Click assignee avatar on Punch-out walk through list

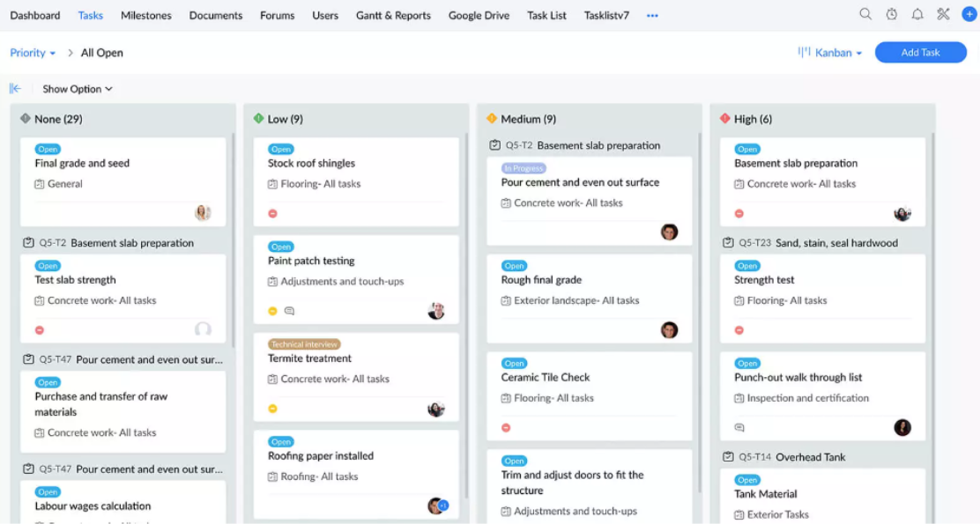[902, 427]
